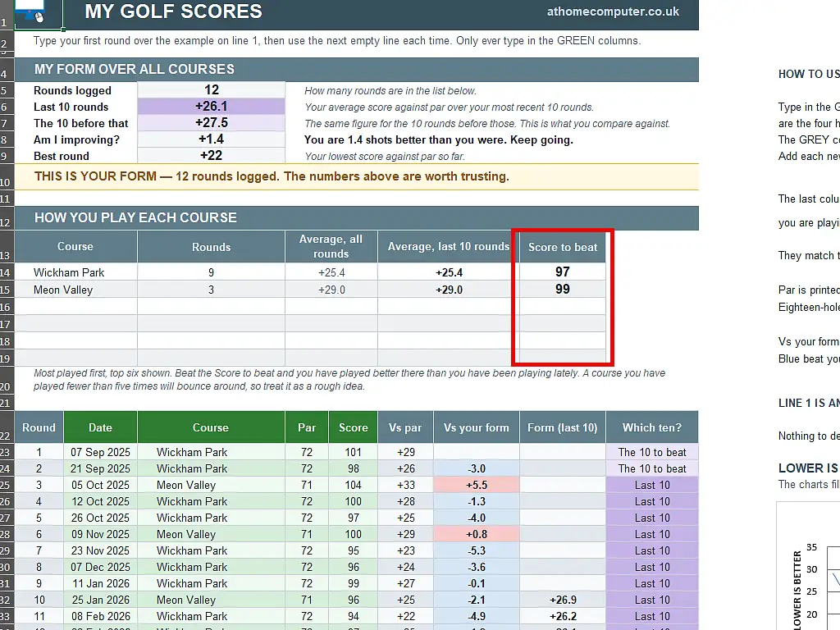
Task: Click the yellow THIS IS YOUR FORM banner
Action: tap(357, 177)
